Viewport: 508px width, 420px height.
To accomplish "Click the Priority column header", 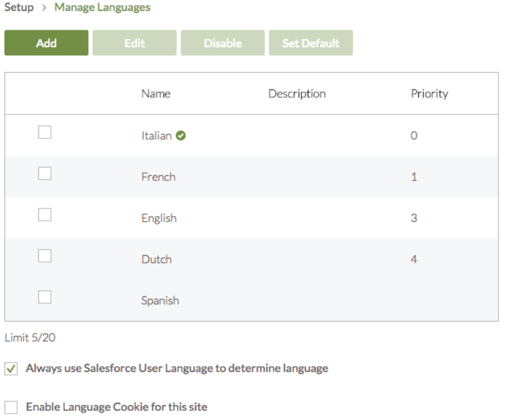I will pos(429,94).
